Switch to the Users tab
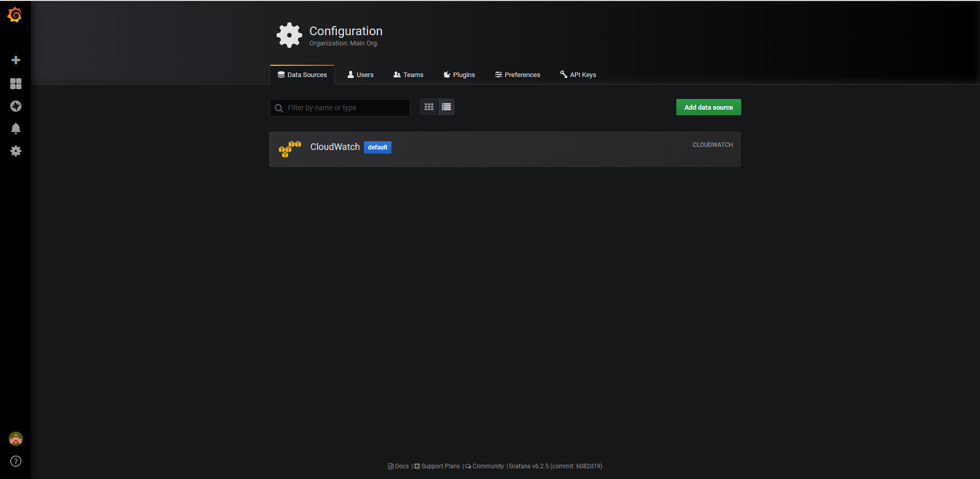 pyautogui.click(x=360, y=74)
